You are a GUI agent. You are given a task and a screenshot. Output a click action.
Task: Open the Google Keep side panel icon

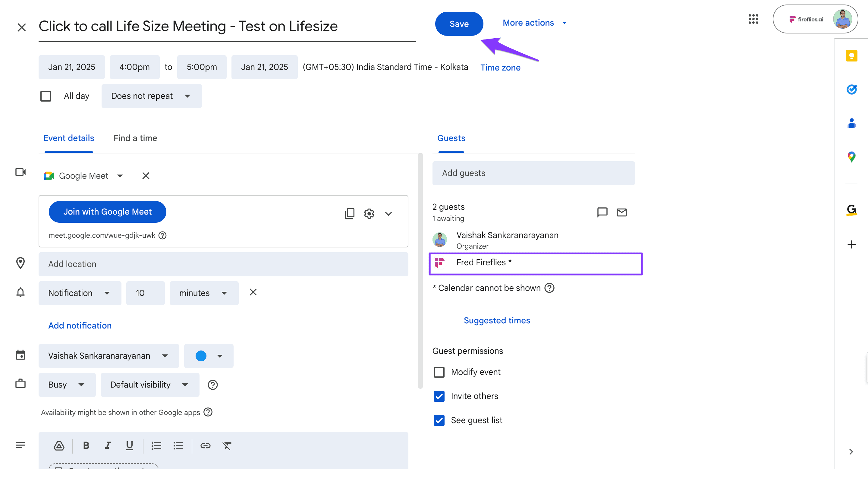pyautogui.click(x=851, y=55)
